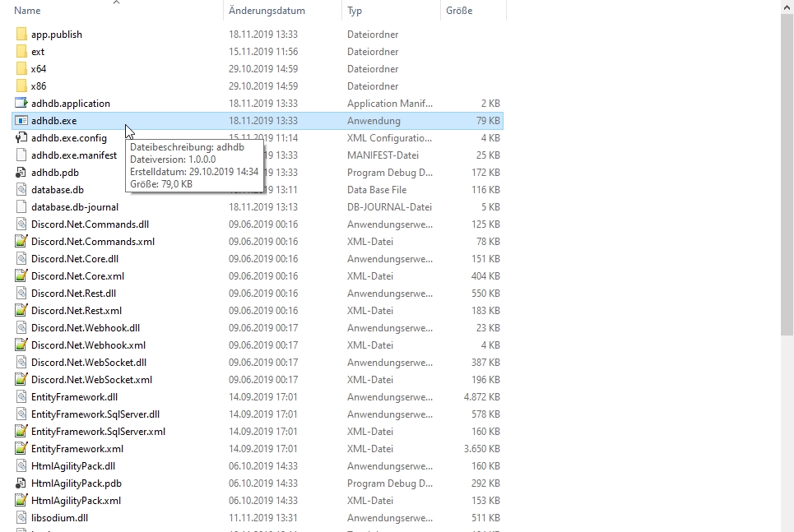Click the database.db file icon
Viewport: 794px width, 532px height.
coord(21,190)
